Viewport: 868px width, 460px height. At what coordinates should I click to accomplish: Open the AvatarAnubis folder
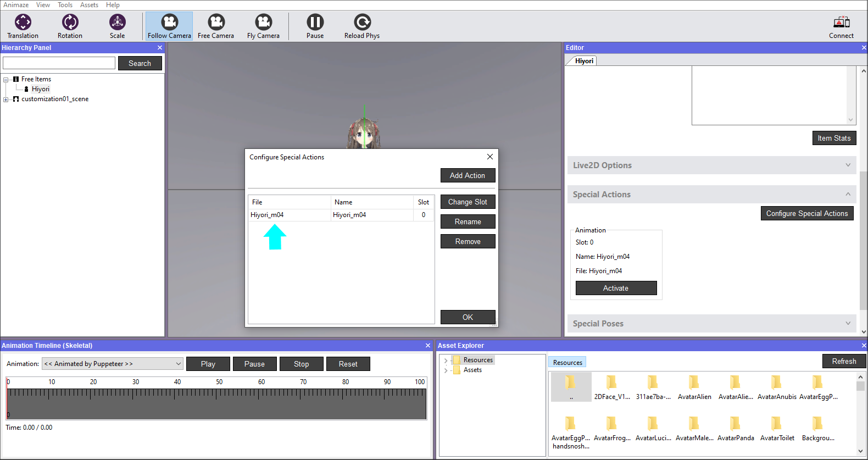[x=777, y=387]
